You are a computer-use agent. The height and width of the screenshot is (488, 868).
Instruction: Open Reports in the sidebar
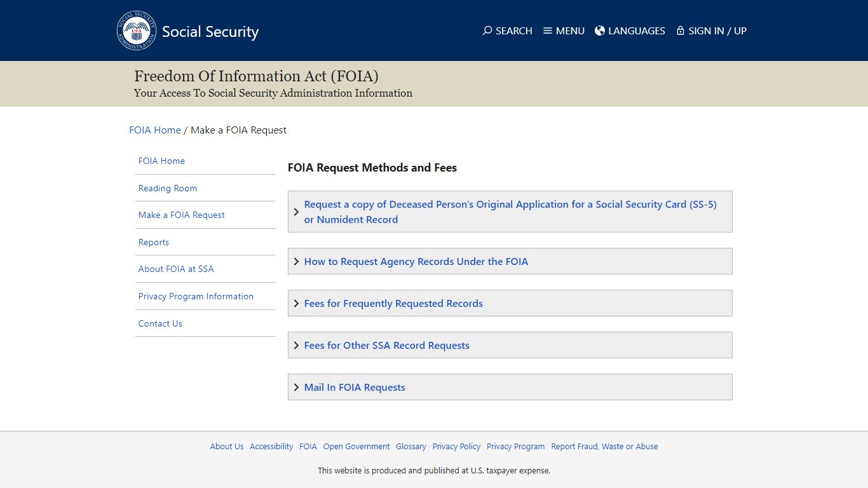coord(154,242)
